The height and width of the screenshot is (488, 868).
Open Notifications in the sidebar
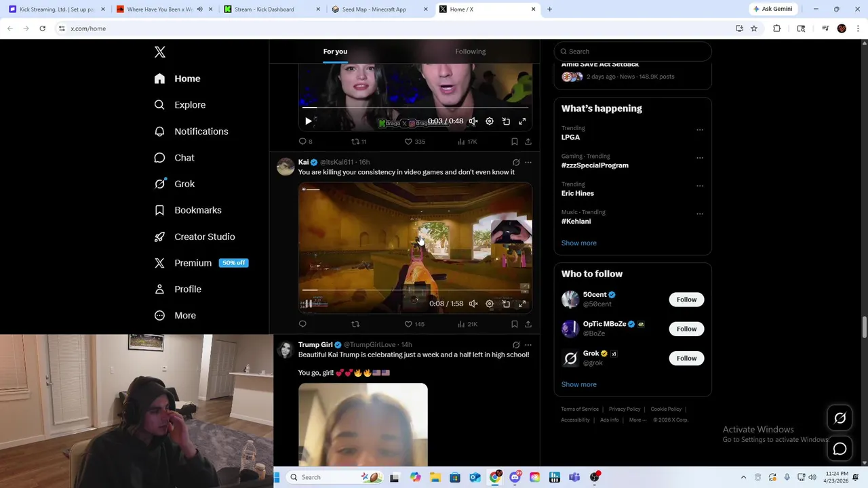[x=191, y=131]
